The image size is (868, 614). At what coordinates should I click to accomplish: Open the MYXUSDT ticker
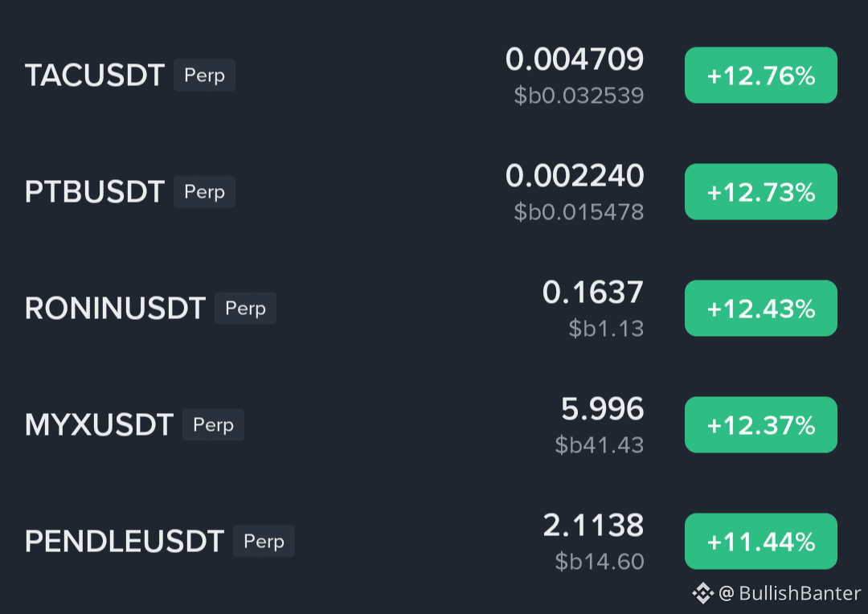(x=97, y=424)
